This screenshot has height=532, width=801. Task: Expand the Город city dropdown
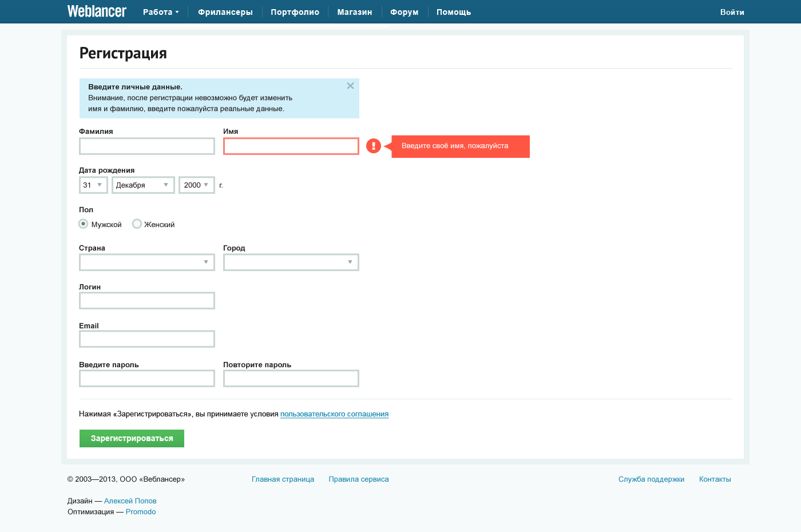291,263
